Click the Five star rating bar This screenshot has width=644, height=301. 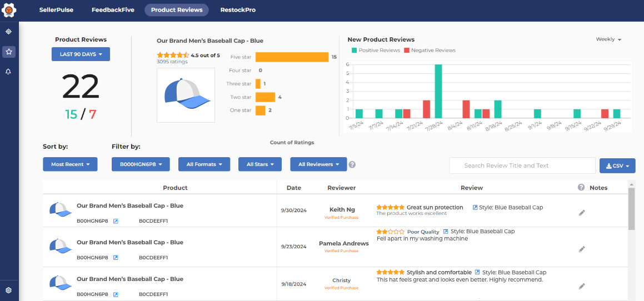[x=292, y=57]
